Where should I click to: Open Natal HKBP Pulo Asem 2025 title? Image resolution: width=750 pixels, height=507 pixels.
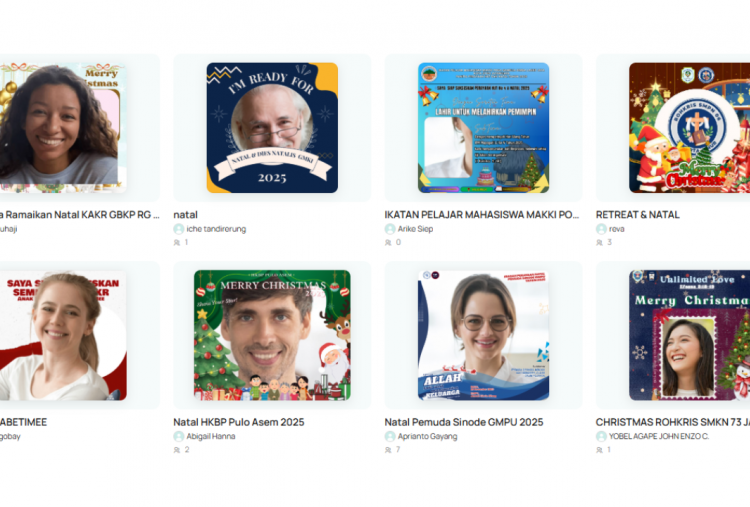239,422
